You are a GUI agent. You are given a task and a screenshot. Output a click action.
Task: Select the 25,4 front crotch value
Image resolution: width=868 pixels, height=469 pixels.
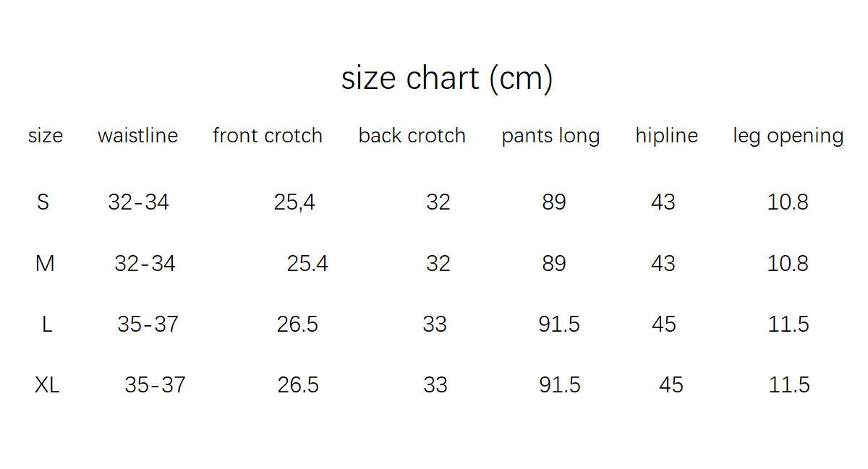[x=294, y=203]
